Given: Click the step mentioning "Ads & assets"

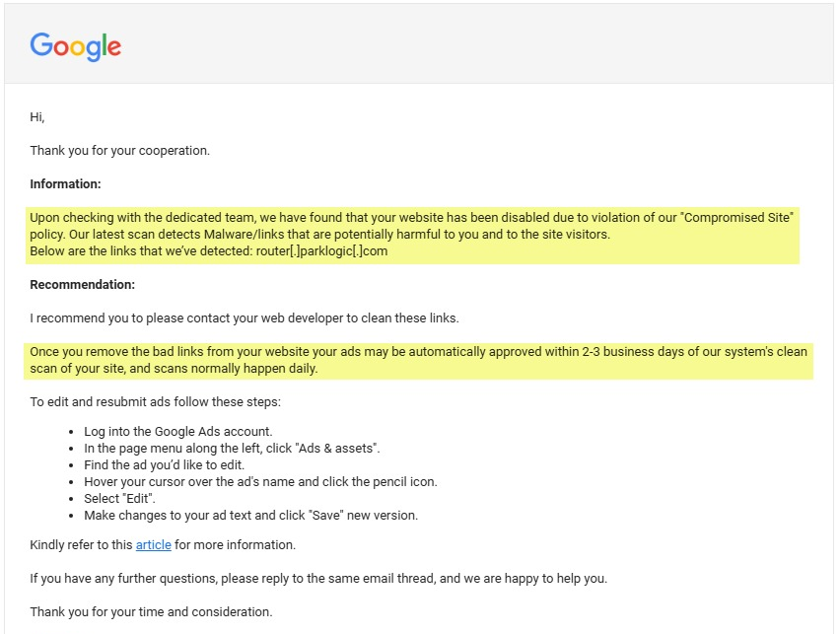Looking at the screenshot, I should click(232, 449).
